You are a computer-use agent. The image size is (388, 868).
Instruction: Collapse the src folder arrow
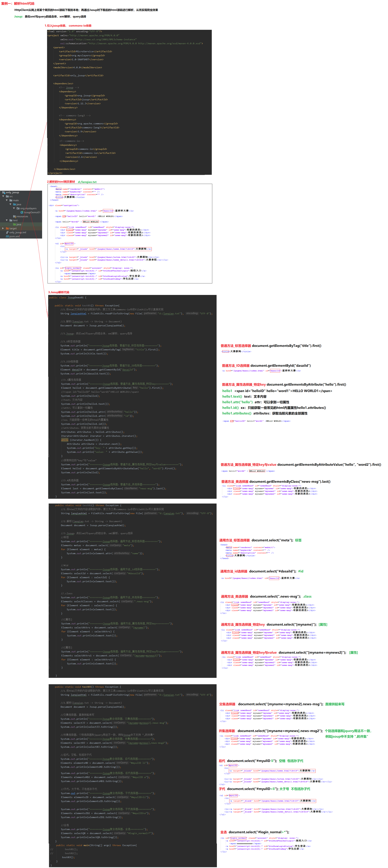3,196
